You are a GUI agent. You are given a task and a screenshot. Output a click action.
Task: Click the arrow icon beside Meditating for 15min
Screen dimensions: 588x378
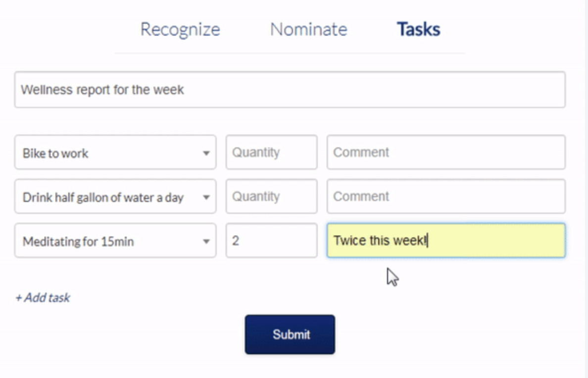coord(206,241)
